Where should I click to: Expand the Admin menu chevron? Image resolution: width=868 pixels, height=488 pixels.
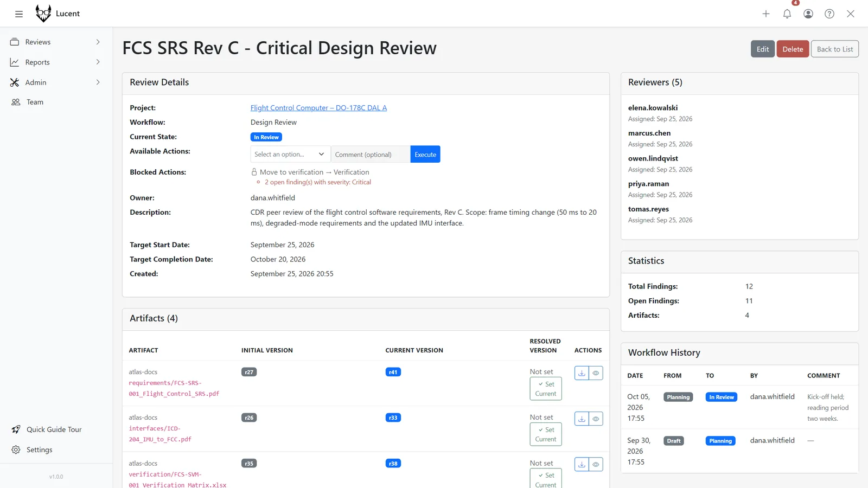click(x=98, y=82)
